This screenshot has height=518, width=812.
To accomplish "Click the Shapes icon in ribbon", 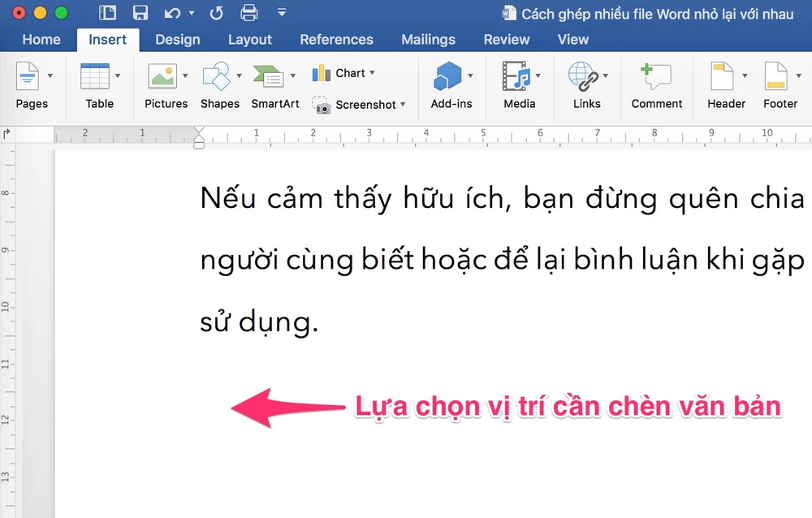I will [x=216, y=76].
